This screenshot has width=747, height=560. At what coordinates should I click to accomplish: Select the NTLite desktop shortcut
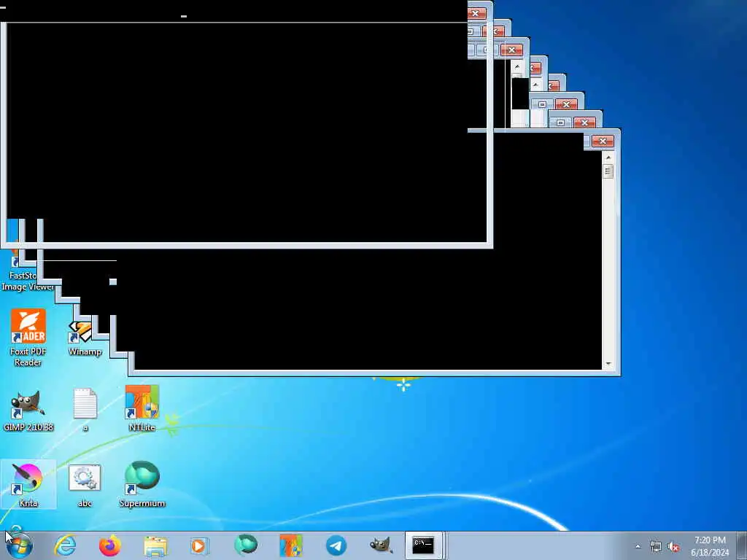click(142, 408)
